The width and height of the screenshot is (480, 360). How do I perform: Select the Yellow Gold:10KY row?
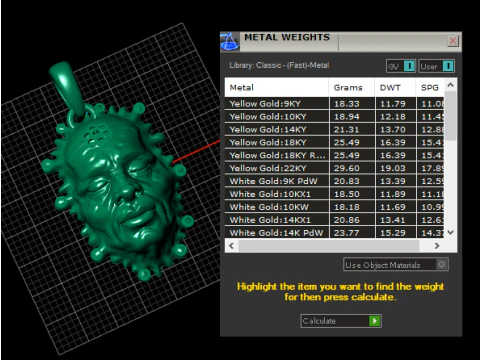coord(334,117)
